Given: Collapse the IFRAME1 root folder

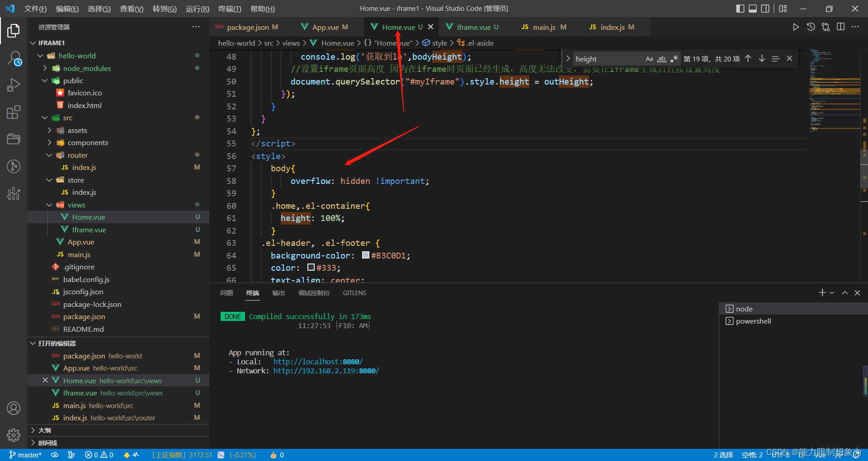Looking at the screenshot, I should [33, 43].
